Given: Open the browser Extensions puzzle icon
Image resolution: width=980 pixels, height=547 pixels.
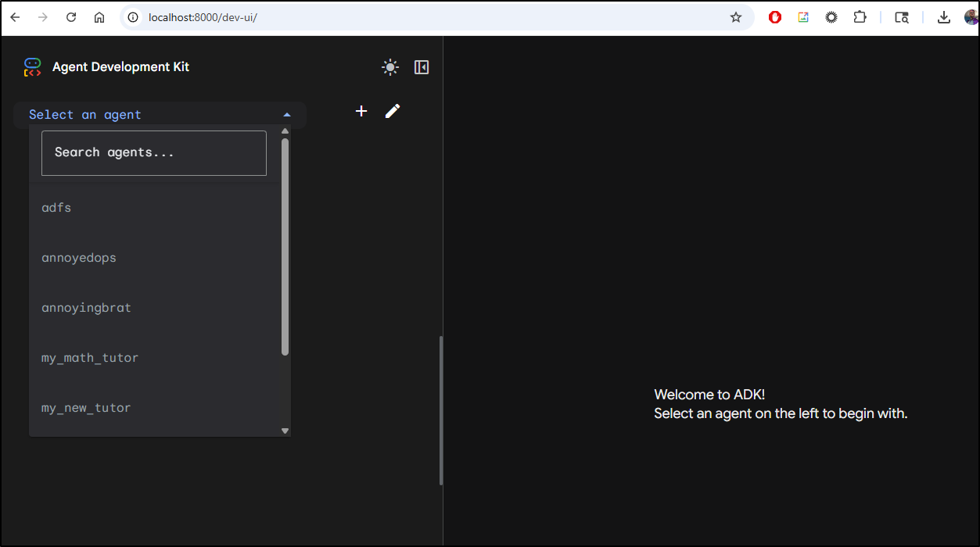Looking at the screenshot, I should [860, 17].
